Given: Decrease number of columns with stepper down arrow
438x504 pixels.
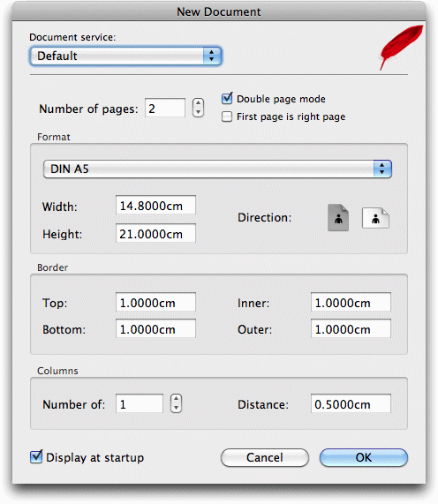Looking at the screenshot, I should [x=176, y=408].
